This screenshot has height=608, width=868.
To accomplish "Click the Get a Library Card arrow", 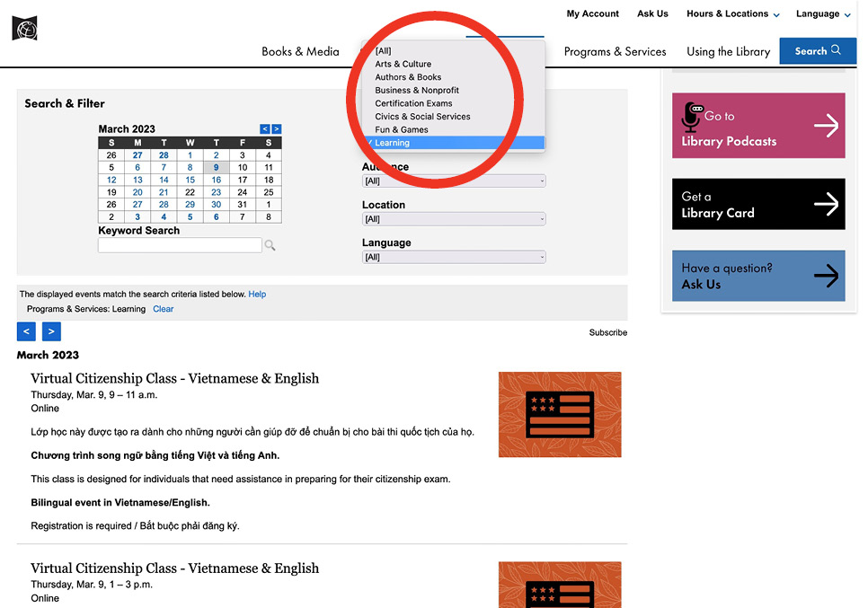I will (828, 204).
